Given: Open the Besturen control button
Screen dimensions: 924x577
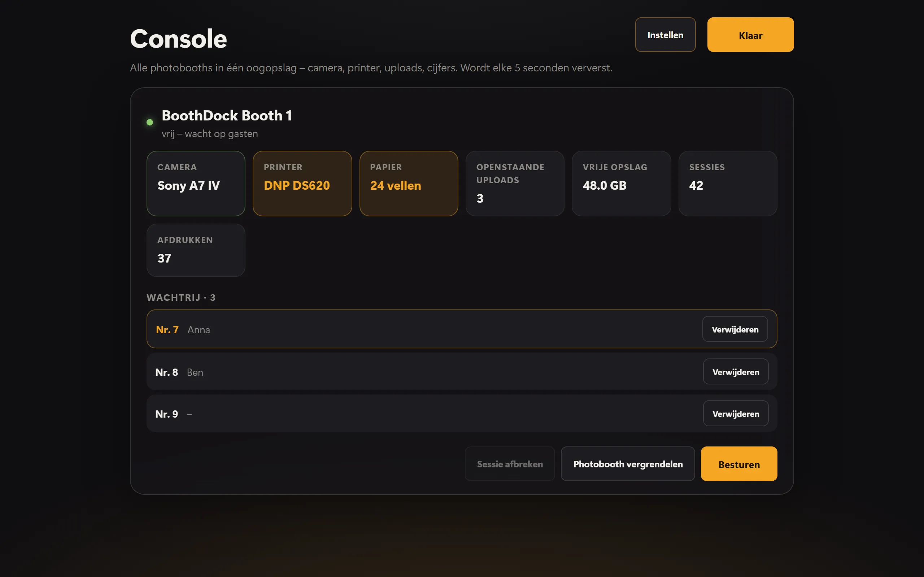Looking at the screenshot, I should coord(739,464).
